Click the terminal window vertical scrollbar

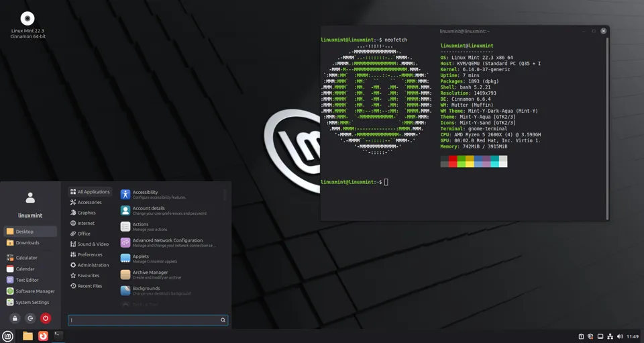point(607,128)
